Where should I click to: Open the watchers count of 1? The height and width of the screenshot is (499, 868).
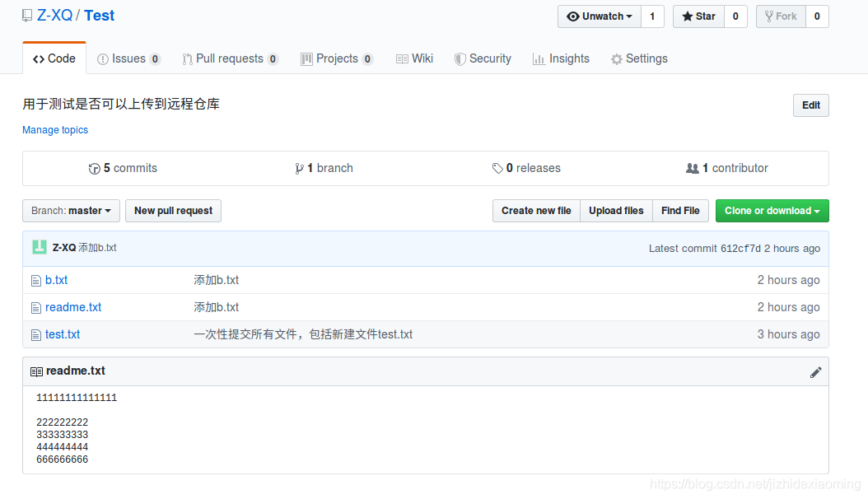click(652, 16)
